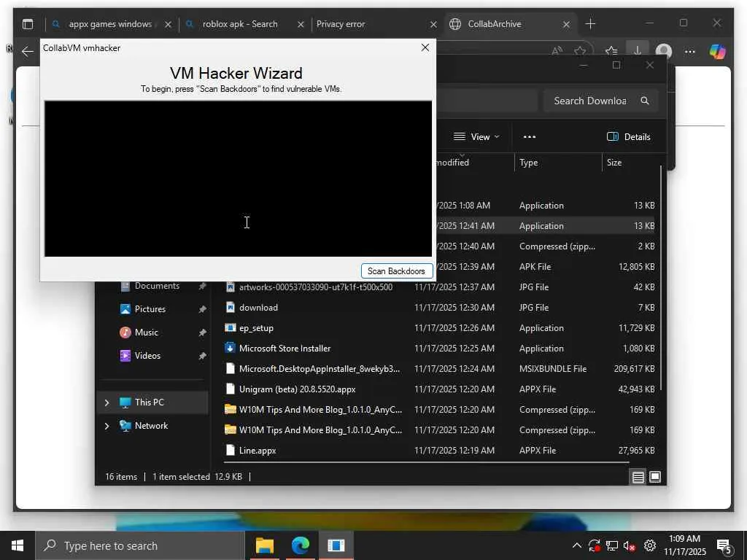Open the Edge tab actions menu icon
Image resolution: width=747 pixels, height=560 pixels.
pyautogui.click(x=28, y=24)
